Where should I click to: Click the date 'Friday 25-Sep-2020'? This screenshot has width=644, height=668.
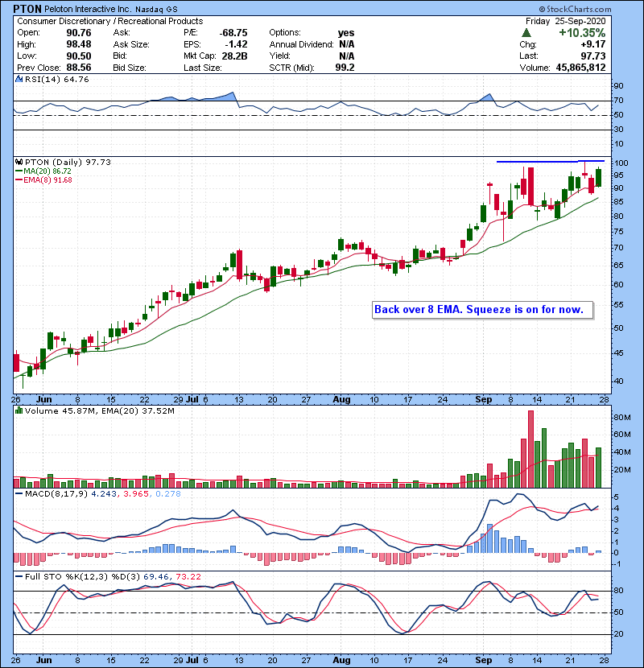566,21
